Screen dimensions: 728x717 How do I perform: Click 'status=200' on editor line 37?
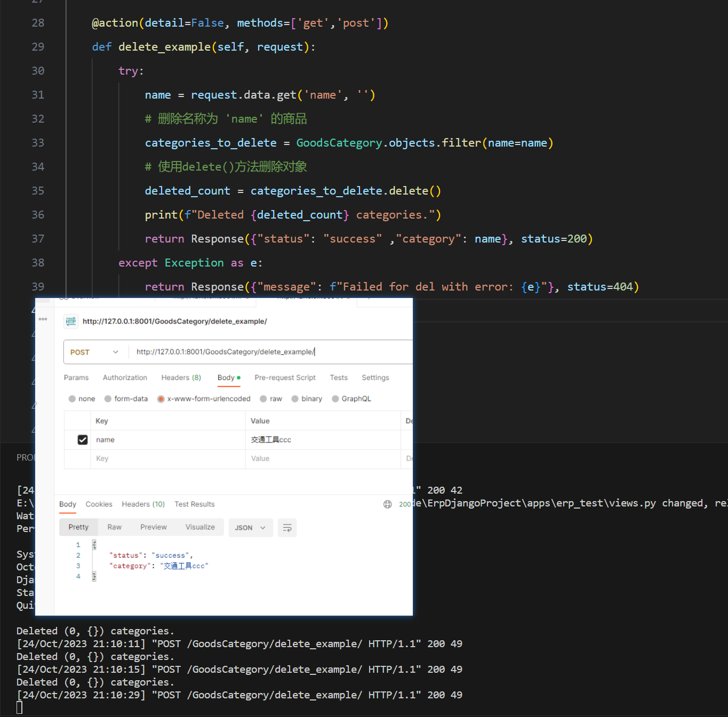tap(554, 239)
